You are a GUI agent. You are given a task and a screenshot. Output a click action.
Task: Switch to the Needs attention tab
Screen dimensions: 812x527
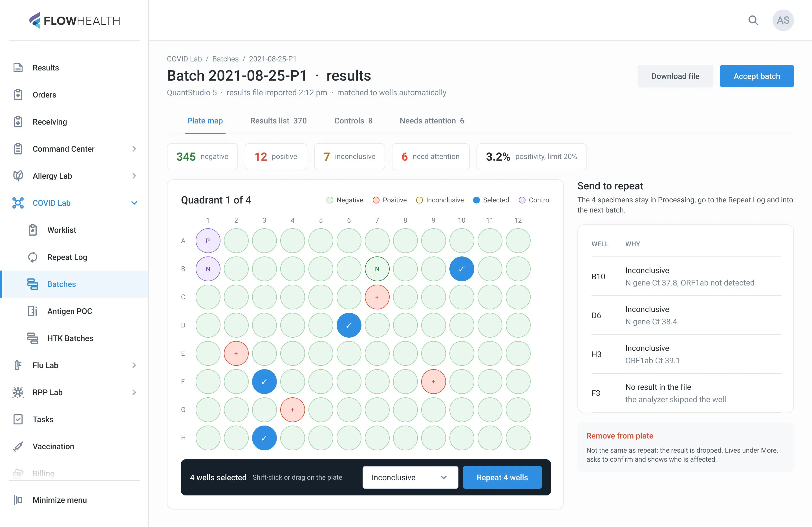point(432,121)
